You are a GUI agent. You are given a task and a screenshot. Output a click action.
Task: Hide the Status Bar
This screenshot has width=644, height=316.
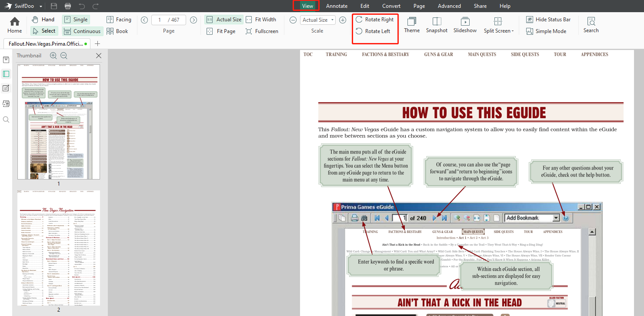pos(548,20)
